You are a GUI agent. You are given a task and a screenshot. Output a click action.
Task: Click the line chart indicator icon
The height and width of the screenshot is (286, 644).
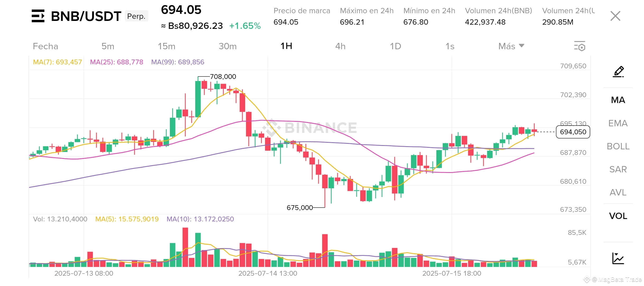(x=618, y=258)
